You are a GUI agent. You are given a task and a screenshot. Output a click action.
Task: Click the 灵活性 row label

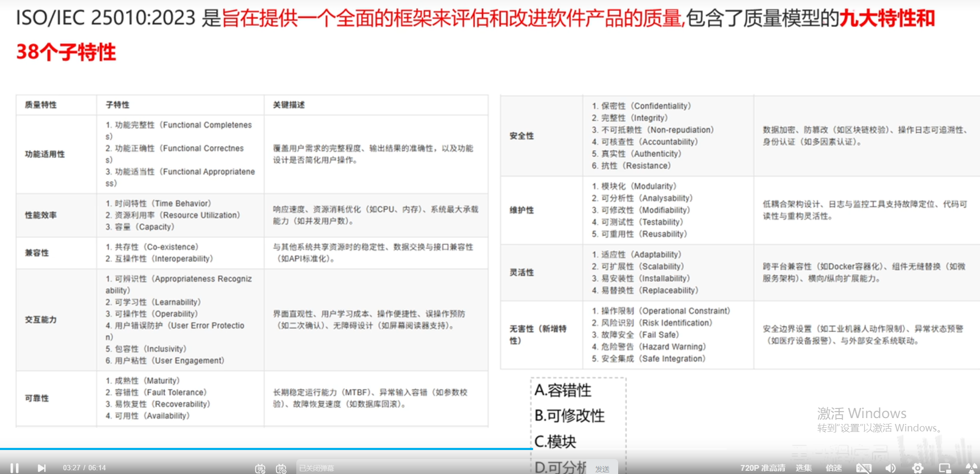click(x=521, y=272)
